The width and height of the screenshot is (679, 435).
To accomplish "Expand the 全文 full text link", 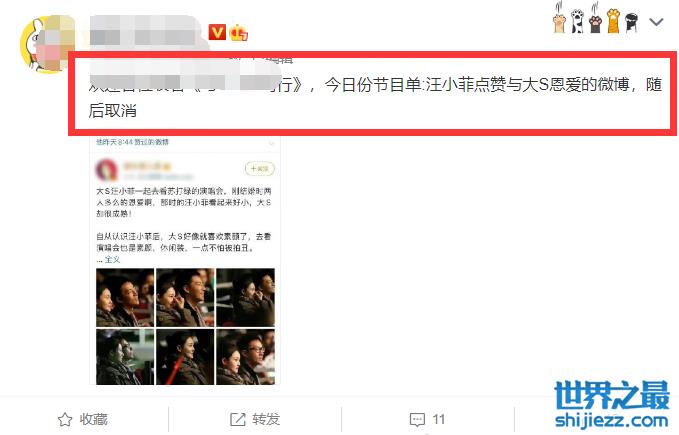I will (x=112, y=260).
